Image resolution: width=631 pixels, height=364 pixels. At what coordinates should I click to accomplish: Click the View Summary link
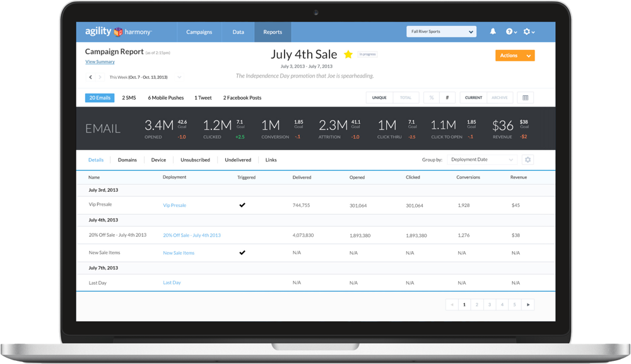point(100,62)
